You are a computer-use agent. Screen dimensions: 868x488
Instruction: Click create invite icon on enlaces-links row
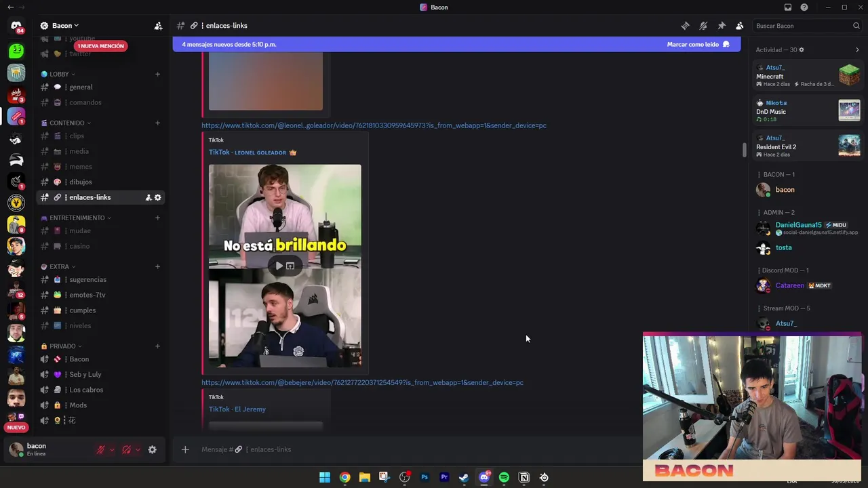click(148, 197)
